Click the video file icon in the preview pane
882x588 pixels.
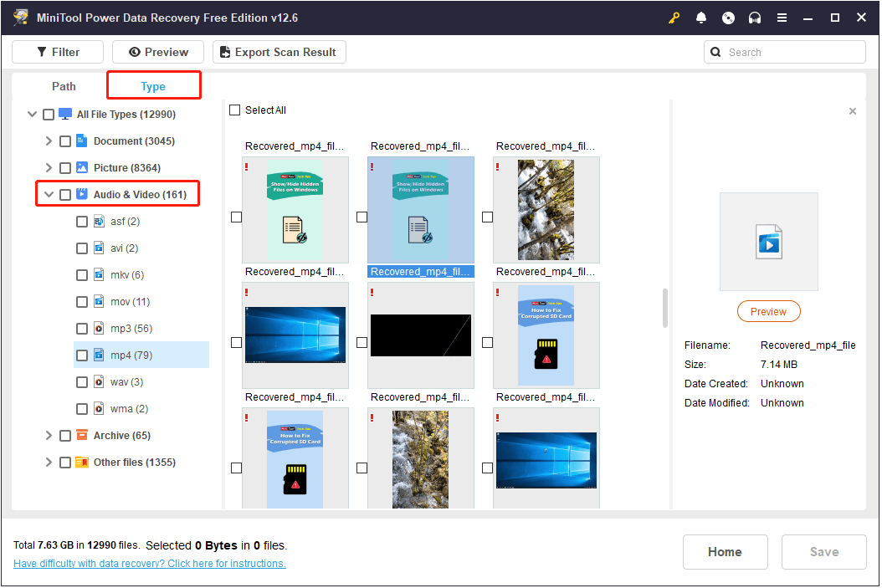pos(768,241)
